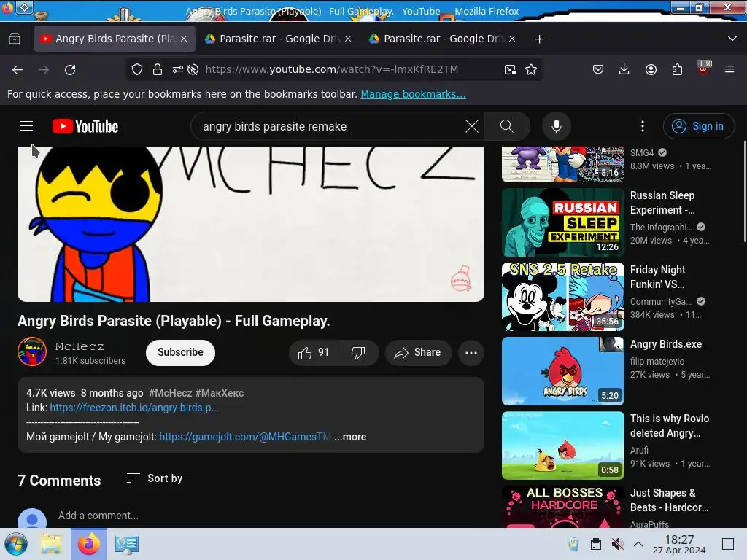Open taskbar clock showing 18:27

click(x=679, y=544)
